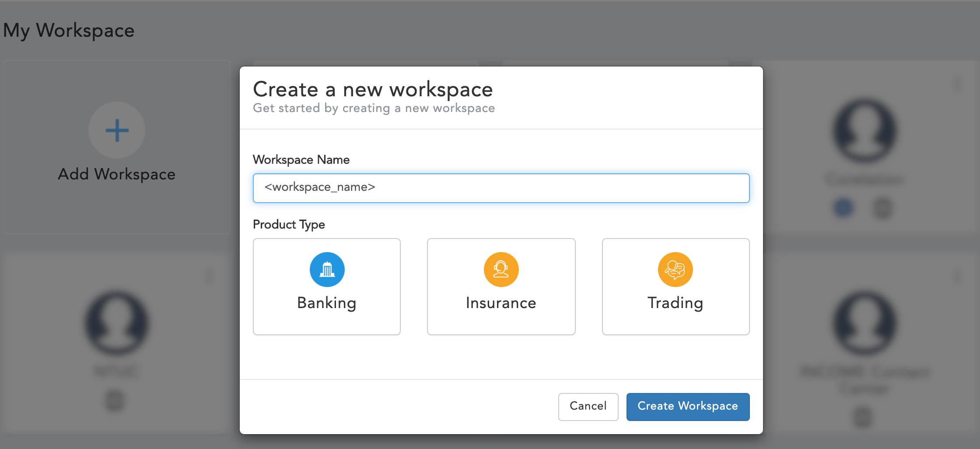Click the My Workspace page heading
Screen dimensions: 980x449
69,31
